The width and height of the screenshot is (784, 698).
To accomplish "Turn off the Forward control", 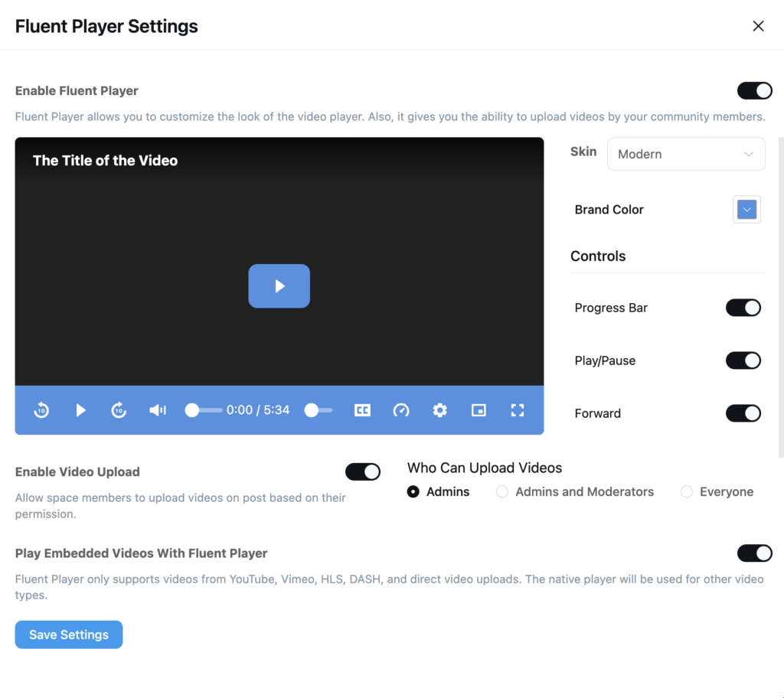I will 743,413.
